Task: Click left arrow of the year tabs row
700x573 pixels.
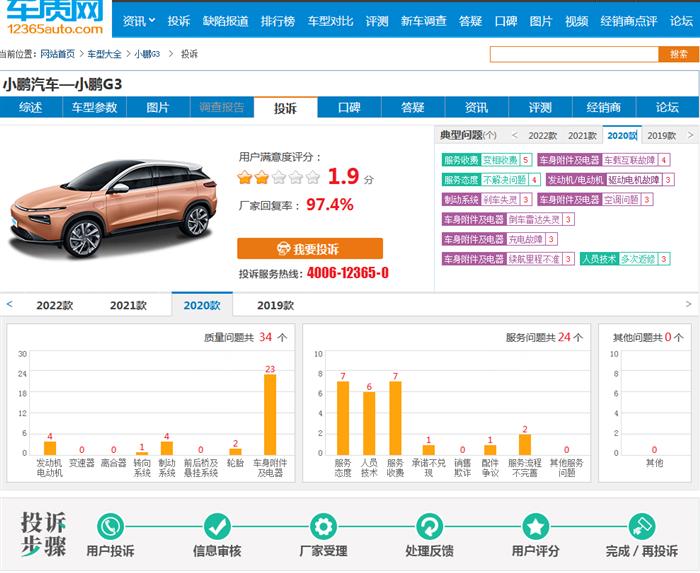Action: (x=9, y=304)
